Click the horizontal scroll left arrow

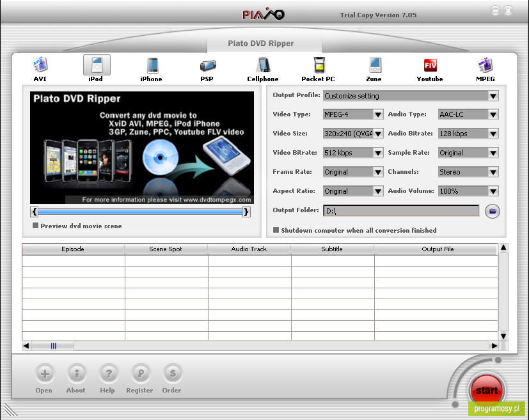coord(26,345)
